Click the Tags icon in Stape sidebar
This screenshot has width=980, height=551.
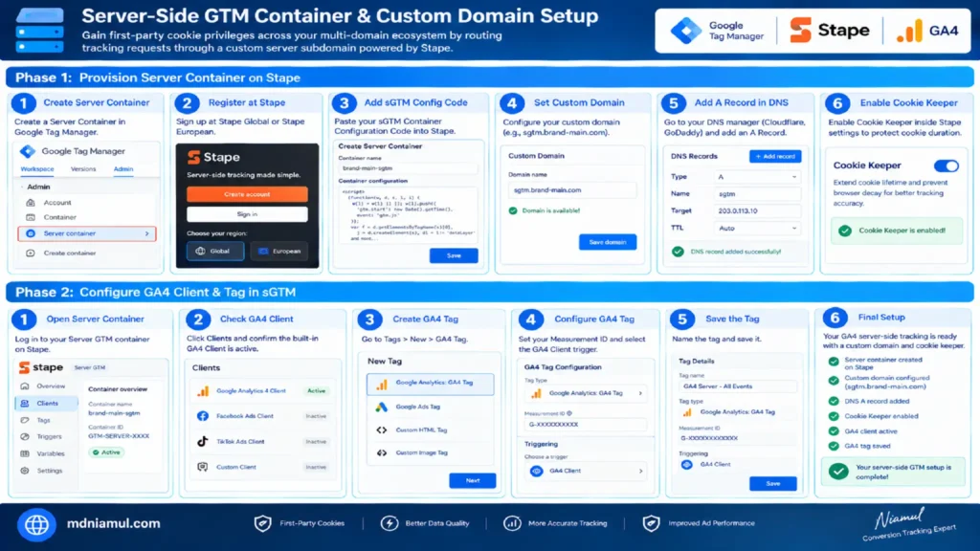click(25, 420)
